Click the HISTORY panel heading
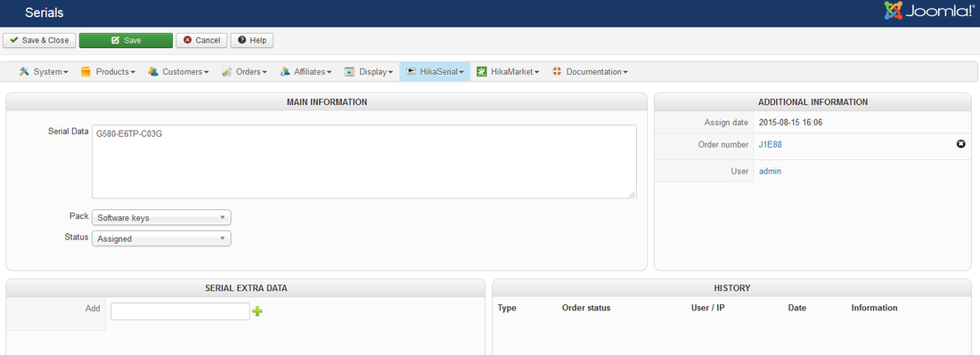The width and height of the screenshot is (980, 355). click(x=731, y=287)
